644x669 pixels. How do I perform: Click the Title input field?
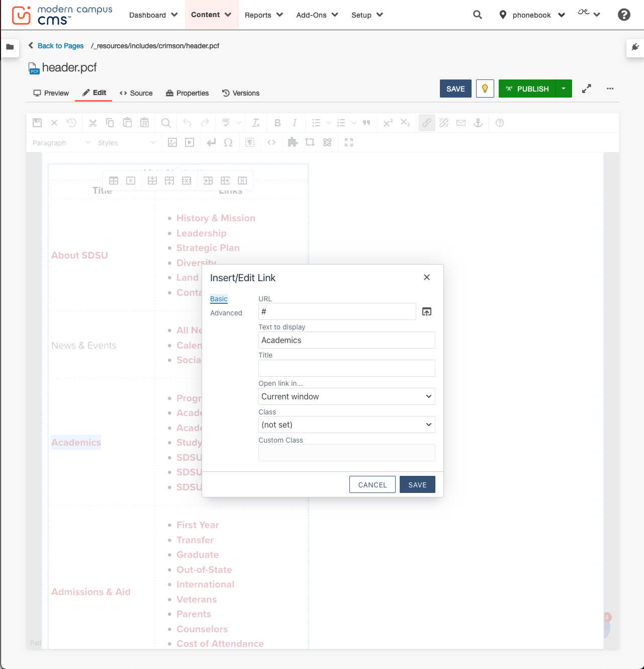click(x=347, y=368)
